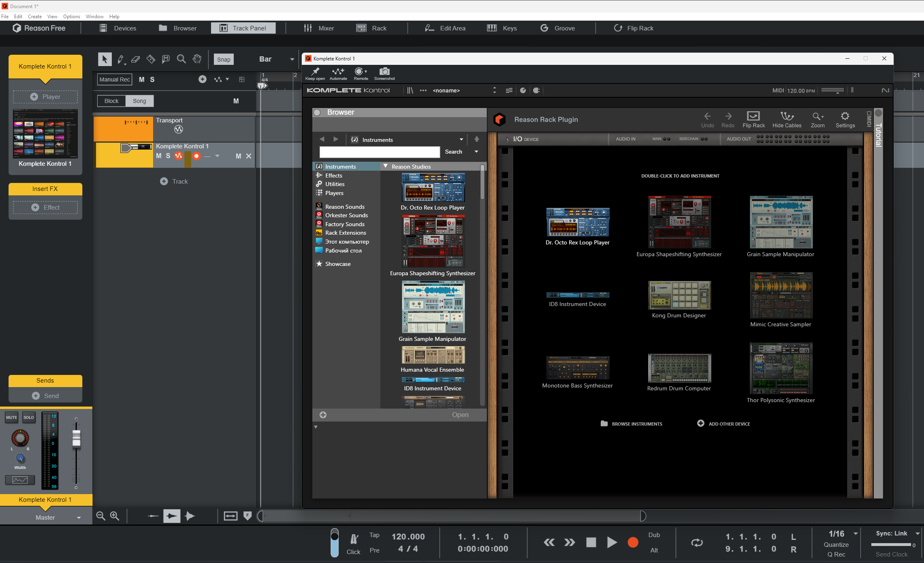Mute the Komplete Kontrol 1 track

tap(159, 156)
